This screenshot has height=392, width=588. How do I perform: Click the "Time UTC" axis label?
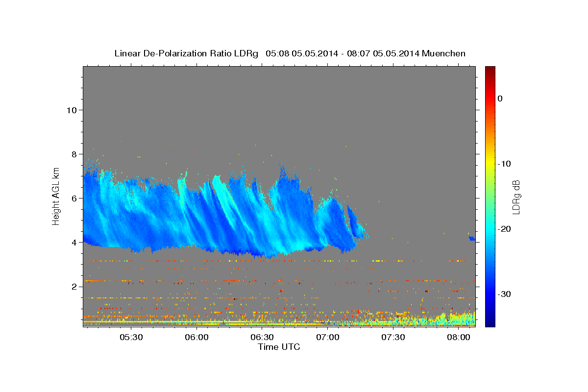[279, 347]
